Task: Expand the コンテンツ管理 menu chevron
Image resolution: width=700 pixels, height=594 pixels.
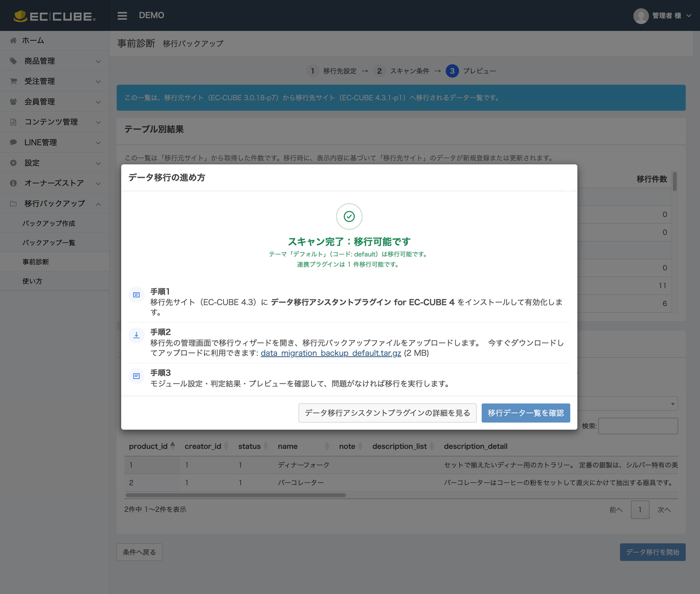Action: (98, 122)
